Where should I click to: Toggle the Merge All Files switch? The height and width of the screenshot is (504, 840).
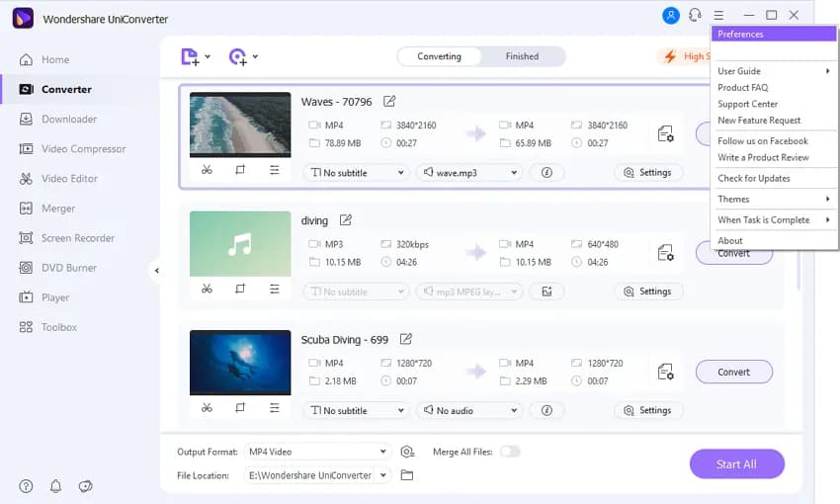click(509, 452)
